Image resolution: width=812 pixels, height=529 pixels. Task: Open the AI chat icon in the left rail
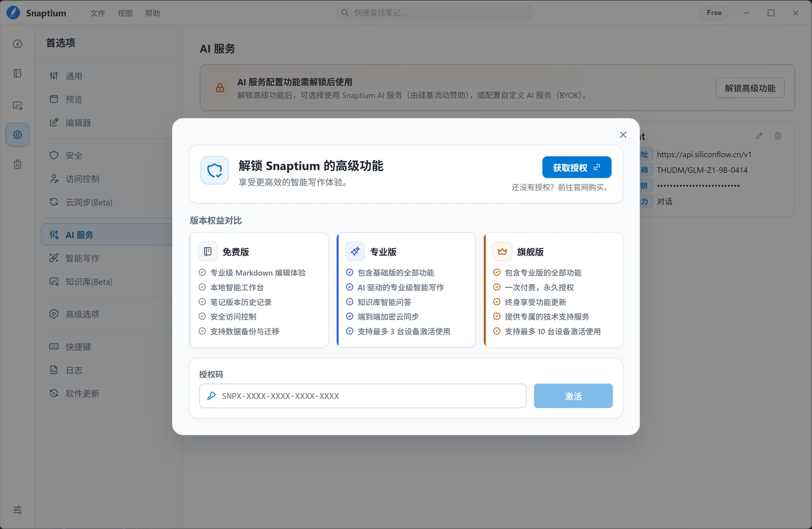point(17,105)
